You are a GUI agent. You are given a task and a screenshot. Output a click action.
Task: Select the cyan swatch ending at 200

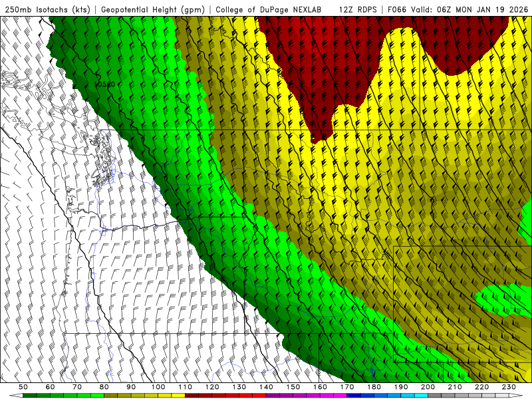tap(421, 396)
